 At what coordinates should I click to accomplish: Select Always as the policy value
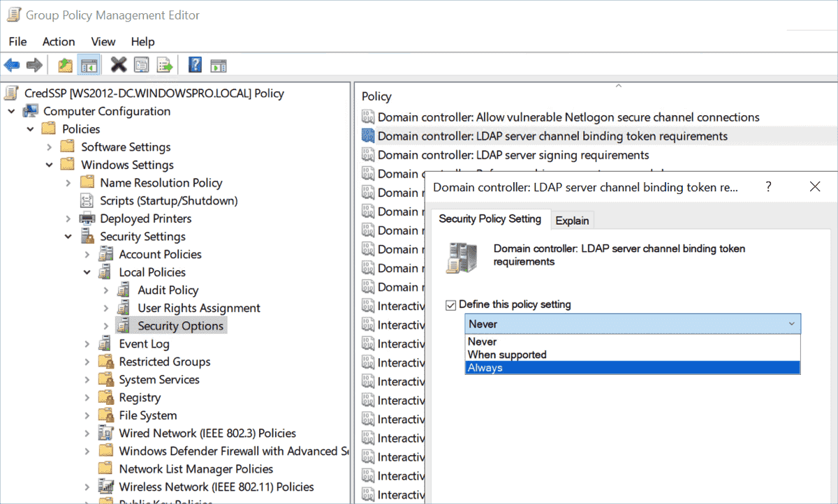pyautogui.click(x=485, y=367)
